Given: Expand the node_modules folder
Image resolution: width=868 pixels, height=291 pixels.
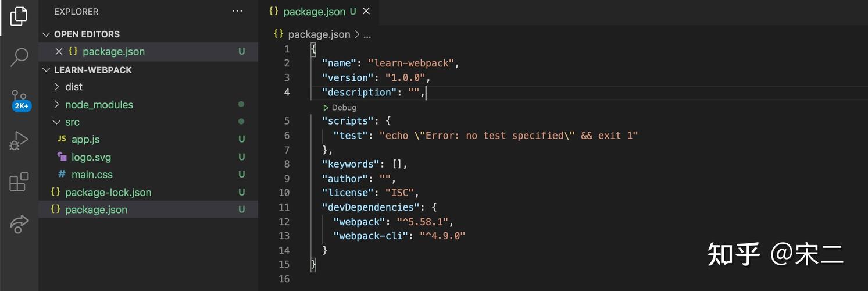Looking at the screenshot, I should point(56,104).
